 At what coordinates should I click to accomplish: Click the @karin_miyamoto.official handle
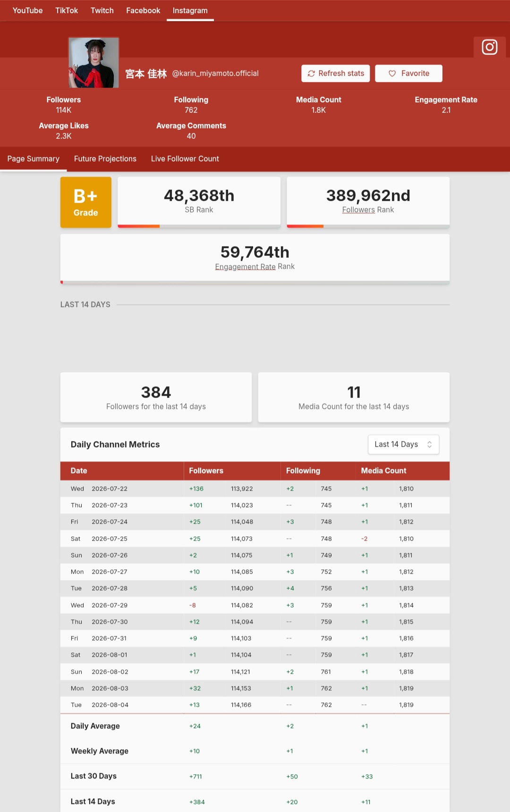215,73
